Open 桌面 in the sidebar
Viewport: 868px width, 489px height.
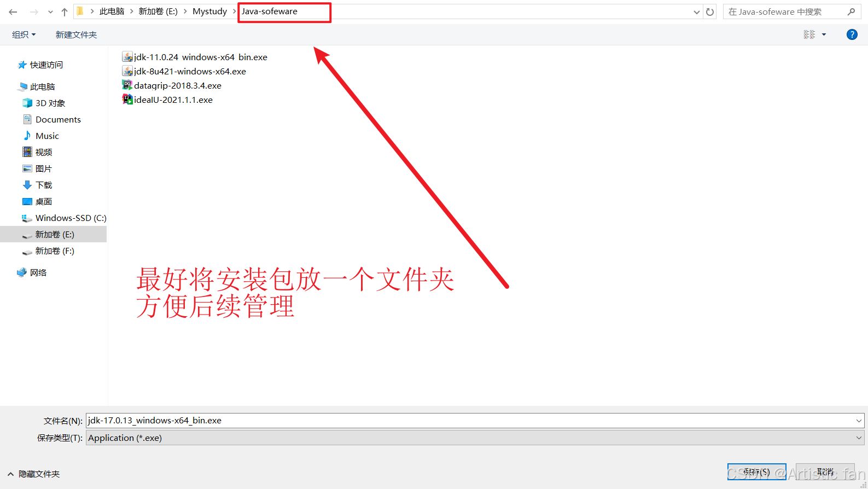click(44, 201)
